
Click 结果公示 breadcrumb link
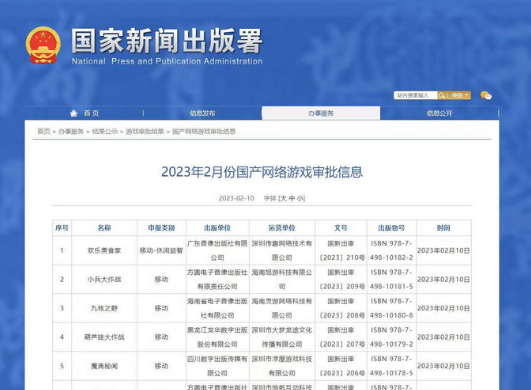coord(105,131)
